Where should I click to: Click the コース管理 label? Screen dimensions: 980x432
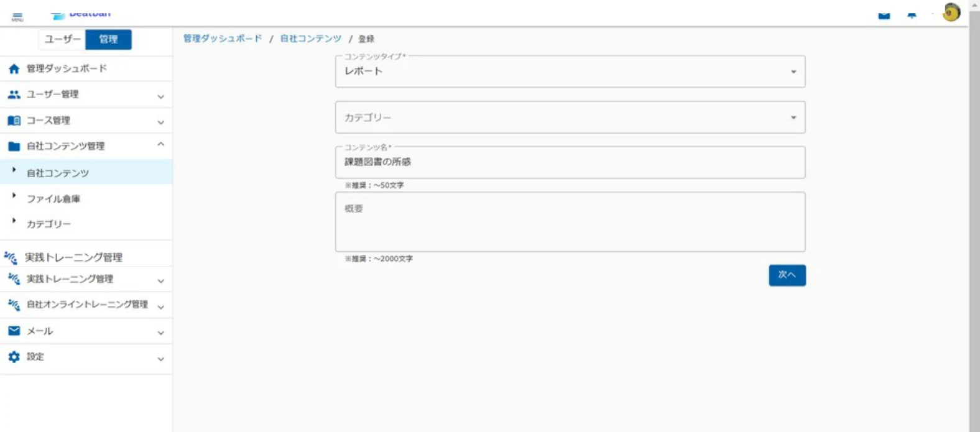coord(48,121)
